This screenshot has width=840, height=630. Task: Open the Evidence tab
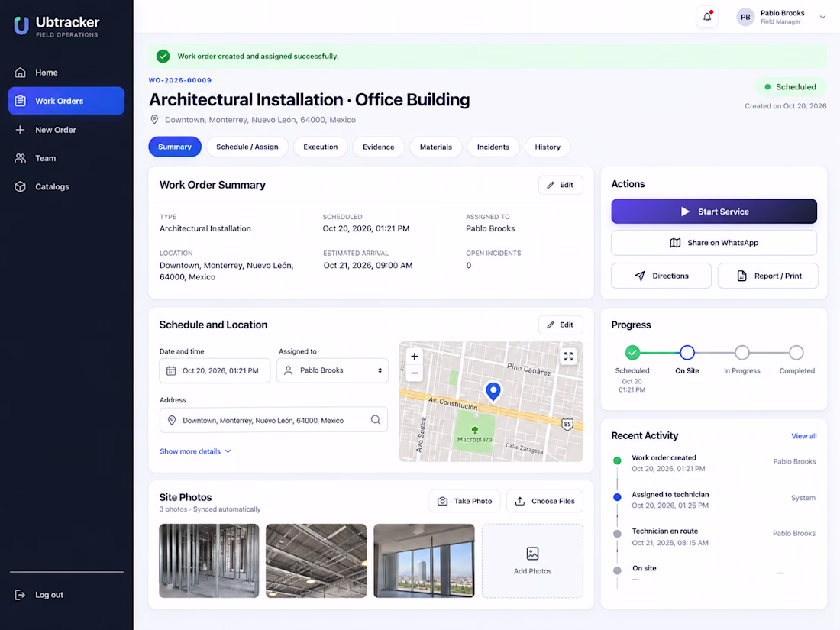(378, 147)
